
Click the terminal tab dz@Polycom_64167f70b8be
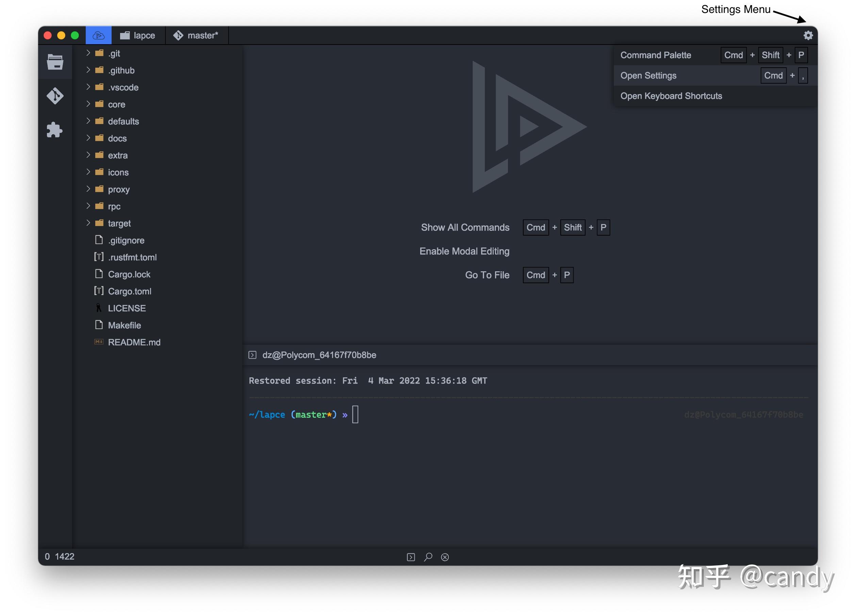point(319,355)
